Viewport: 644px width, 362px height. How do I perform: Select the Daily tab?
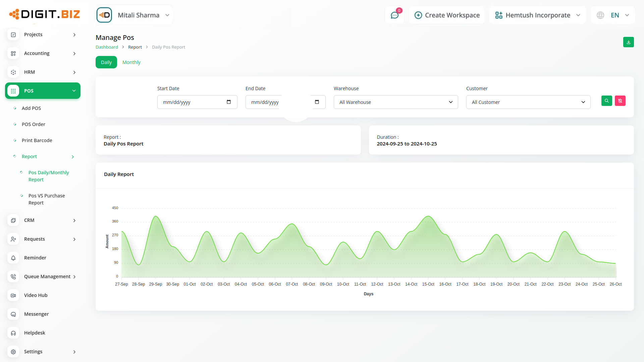pos(106,62)
